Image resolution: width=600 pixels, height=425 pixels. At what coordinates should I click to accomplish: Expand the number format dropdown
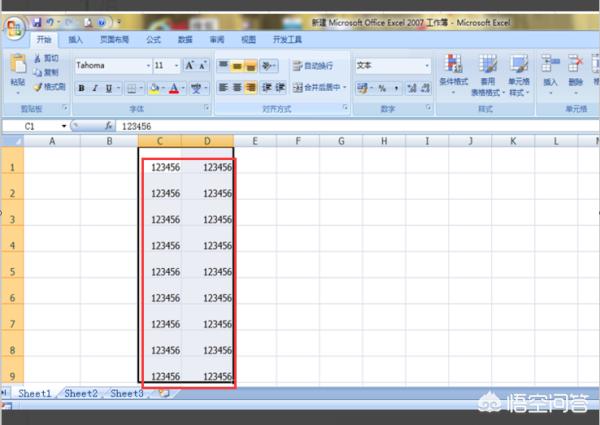[x=427, y=65]
